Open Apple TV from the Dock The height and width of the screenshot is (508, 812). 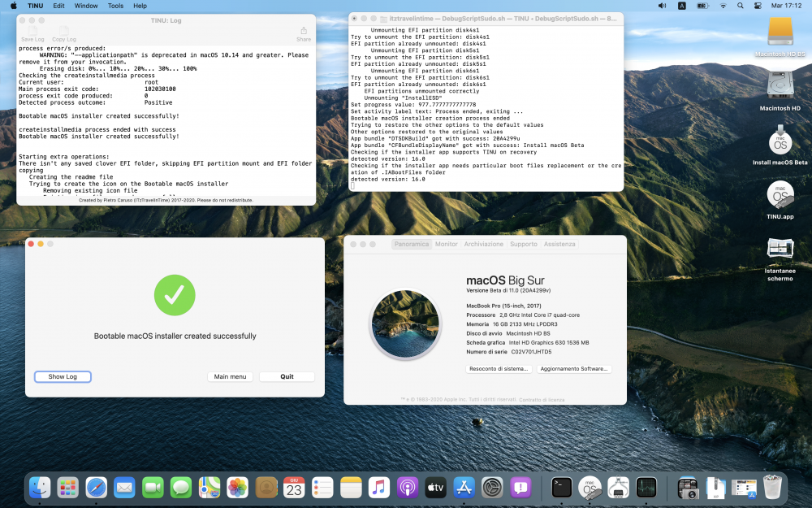click(435, 488)
